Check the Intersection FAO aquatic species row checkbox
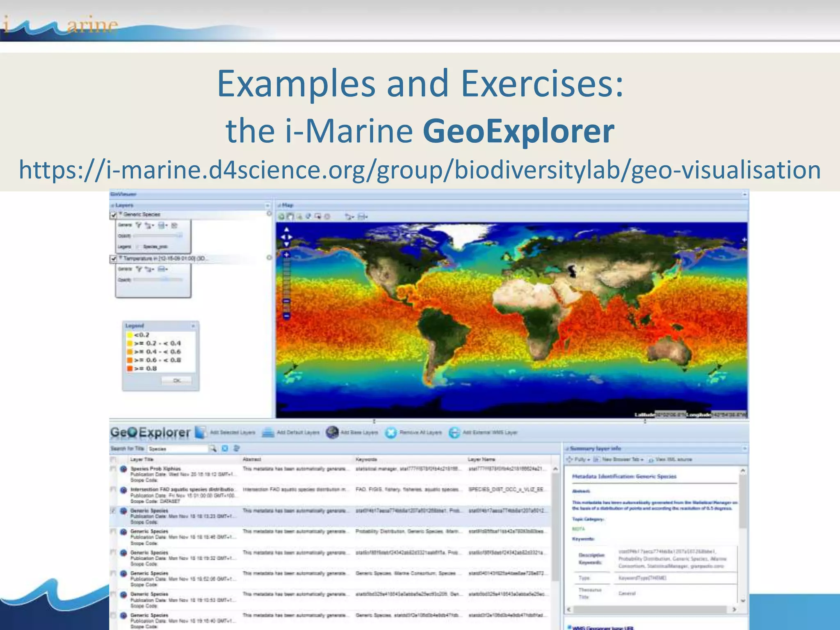840x630 pixels. [x=113, y=489]
